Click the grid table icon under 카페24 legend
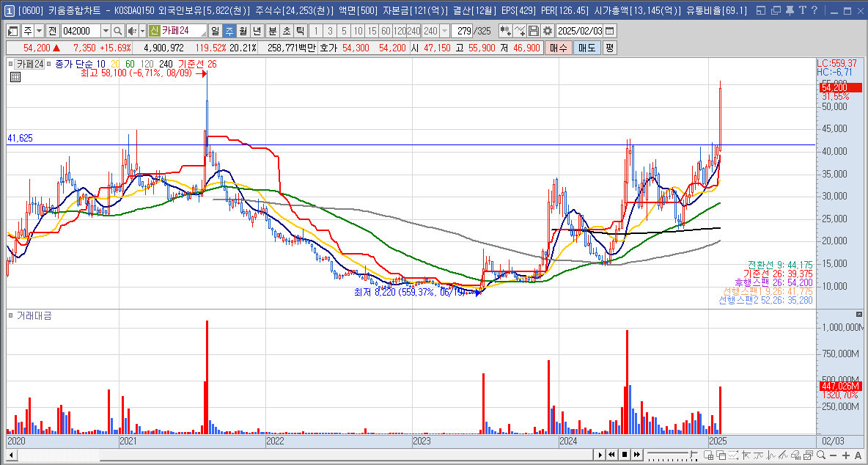The width and height of the screenshot is (868, 465). point(15,77)
